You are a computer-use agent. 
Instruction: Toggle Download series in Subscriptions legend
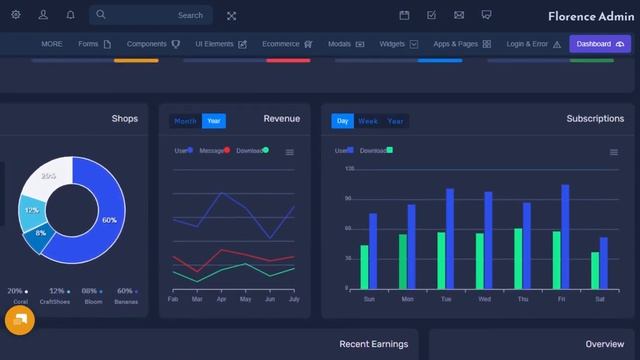pos(376,151)
